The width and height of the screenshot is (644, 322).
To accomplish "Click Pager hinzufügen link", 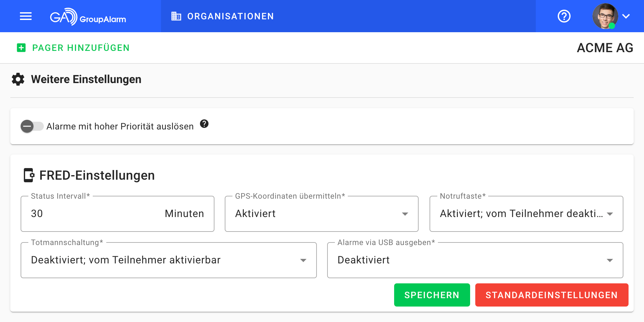I will coord(81,48).
